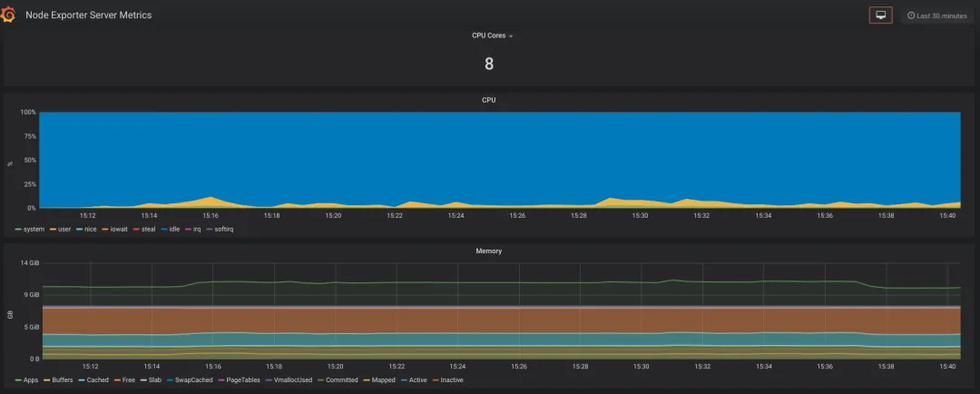The image size is (980, 394).
Task: Click the PageTables legend color icon
Action: point(220,379)
